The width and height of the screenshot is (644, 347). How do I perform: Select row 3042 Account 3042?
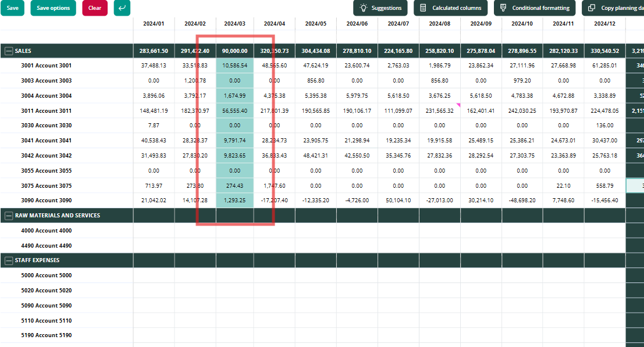[47, 156]
